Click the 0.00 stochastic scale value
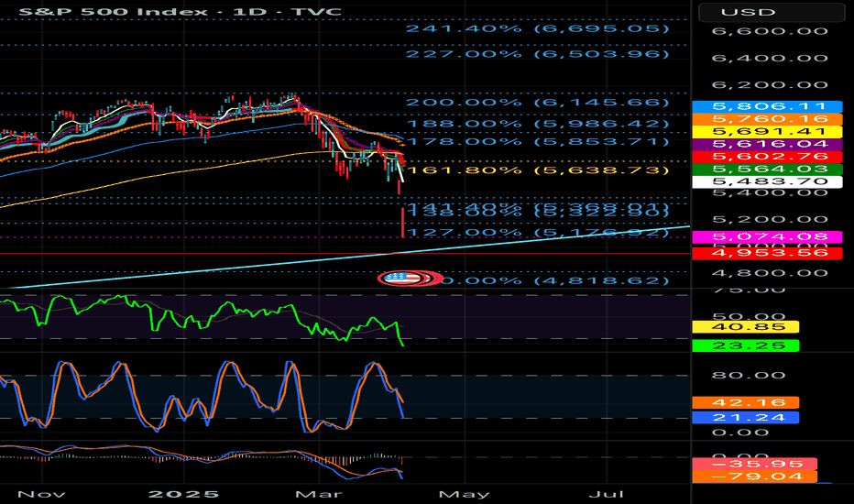This screenshot has width=854, height=504. click(x=740, y=433)
